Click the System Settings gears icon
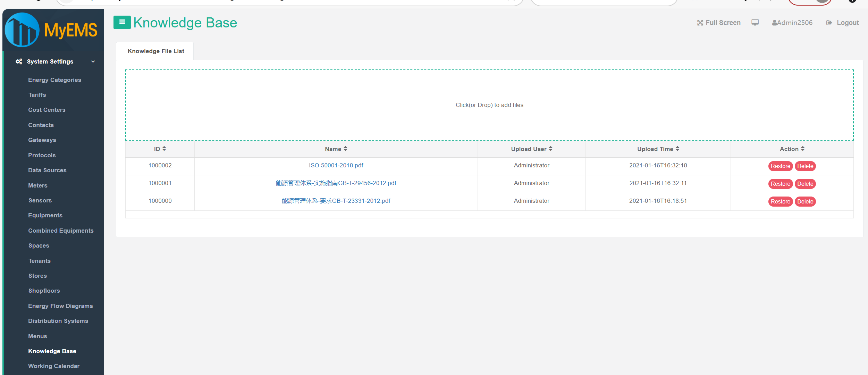 (x=19, y=61)
